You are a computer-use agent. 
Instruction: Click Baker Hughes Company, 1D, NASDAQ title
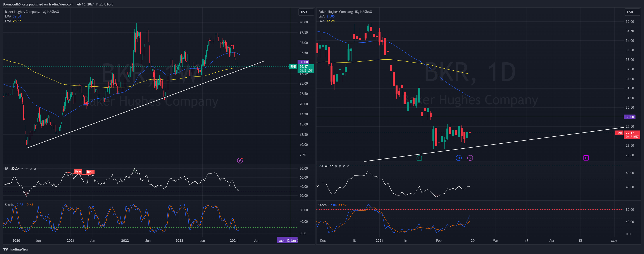pos(345,12)
